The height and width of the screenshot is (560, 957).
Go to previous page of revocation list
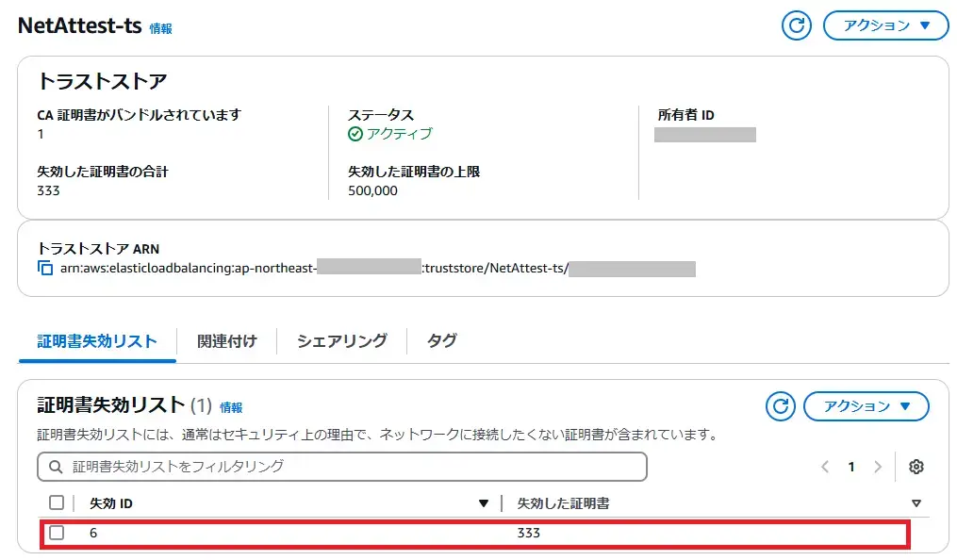825,467
